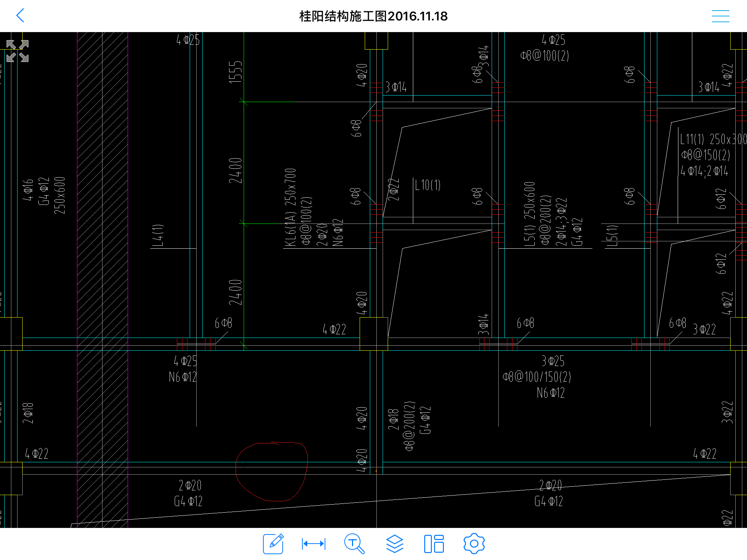This screenshot has width=747, height=560.
Task: Tap the L11(1) 250x300 beam label
Action: click(x=713, y=139)
